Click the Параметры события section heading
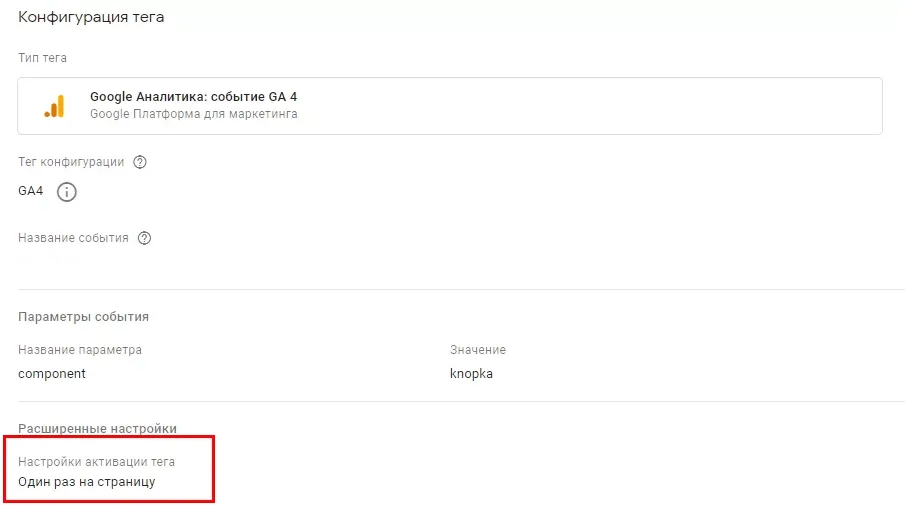Viewport: 905px width, 505px height. [x=83, y=317]
